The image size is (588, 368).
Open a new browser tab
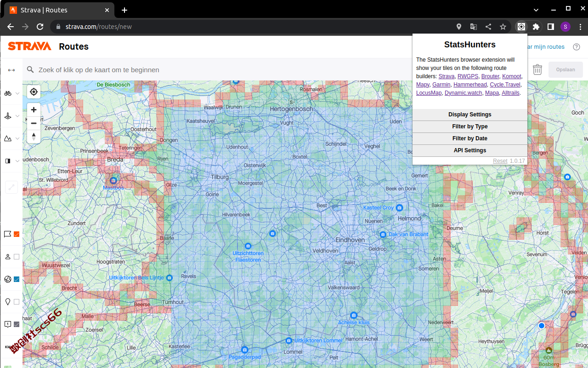click(124, 10)
